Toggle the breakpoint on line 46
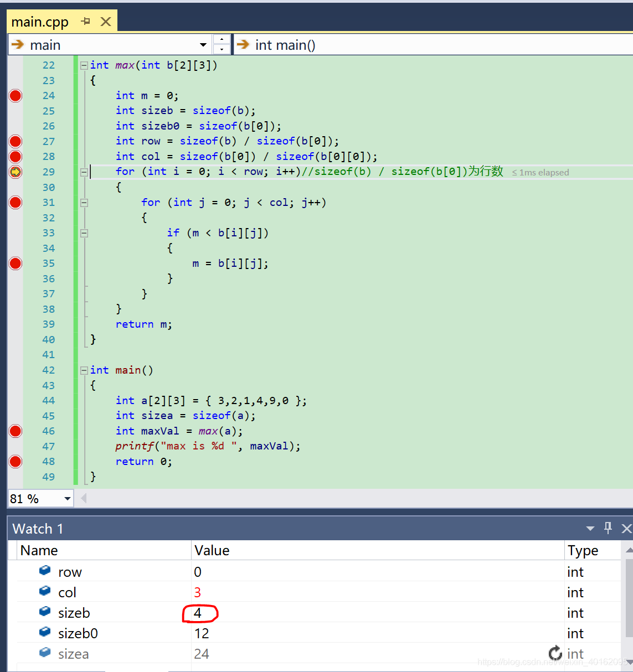This screenshot has height=672, width=633. point(16,431)
